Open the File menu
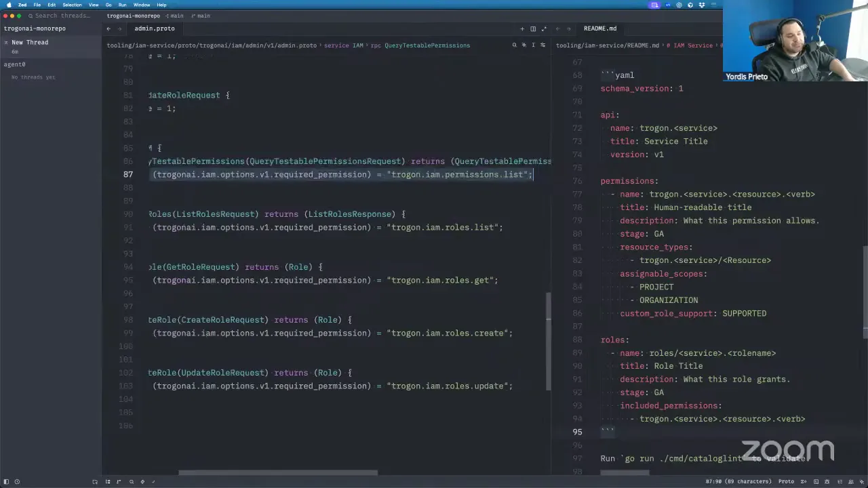 click(37, 5)
